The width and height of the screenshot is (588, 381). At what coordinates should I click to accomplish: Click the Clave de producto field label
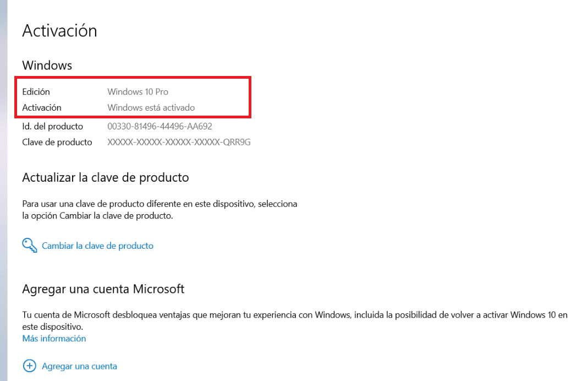click(x=57, y=142)
